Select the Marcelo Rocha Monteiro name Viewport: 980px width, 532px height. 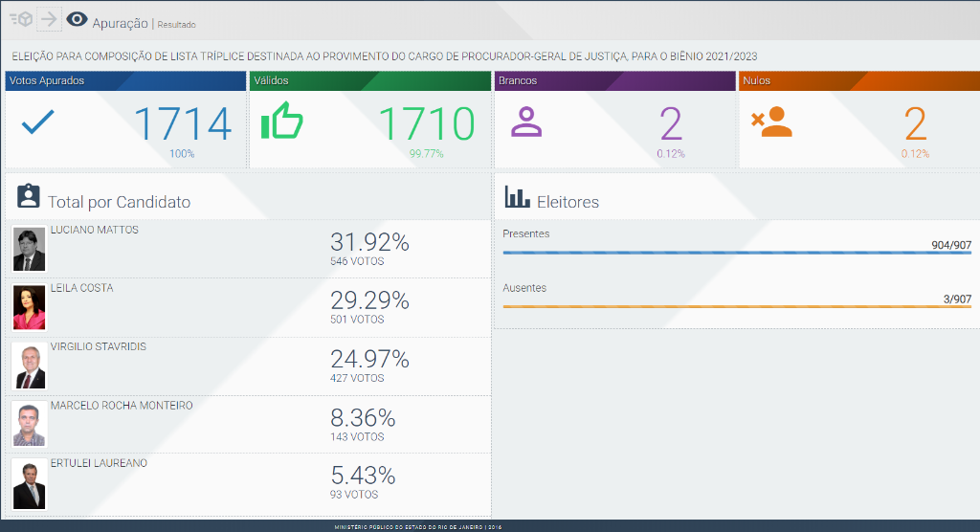[x=122, y=406]
